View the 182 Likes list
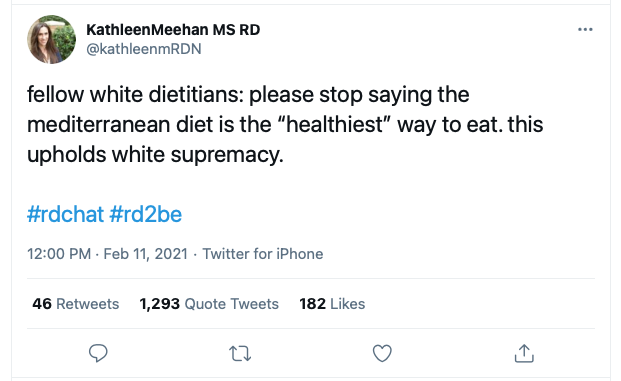Viewport: 621px width, 381px height. [x=332, y=304]
